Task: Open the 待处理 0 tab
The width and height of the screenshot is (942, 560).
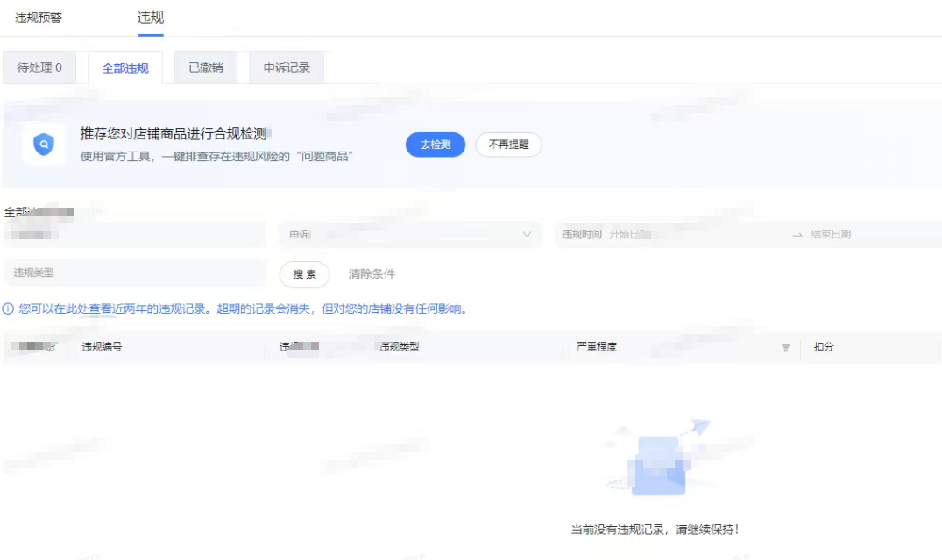Action: coord(39,67)
